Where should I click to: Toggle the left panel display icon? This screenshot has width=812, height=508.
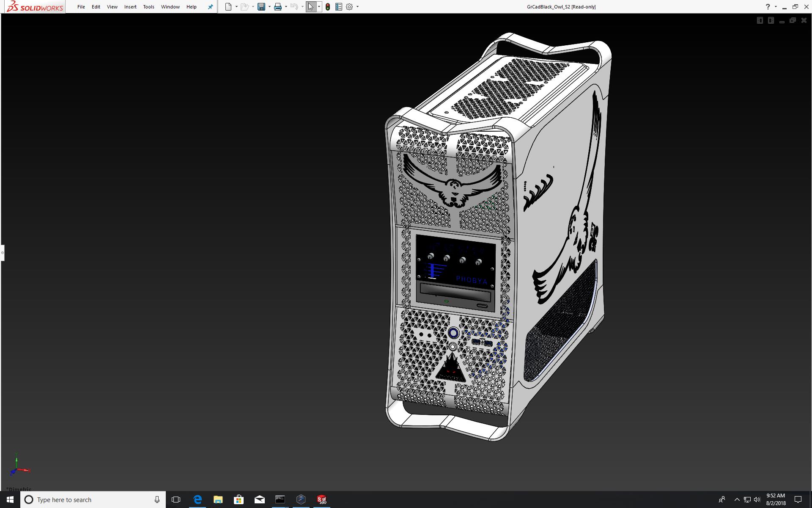tap(760, 20)
